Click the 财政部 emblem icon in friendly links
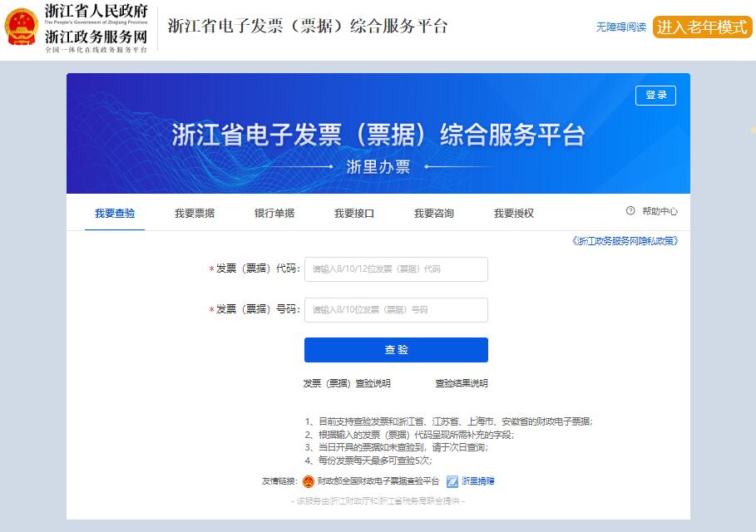This screenshot has width=756, height=532. tap(308, 481)
